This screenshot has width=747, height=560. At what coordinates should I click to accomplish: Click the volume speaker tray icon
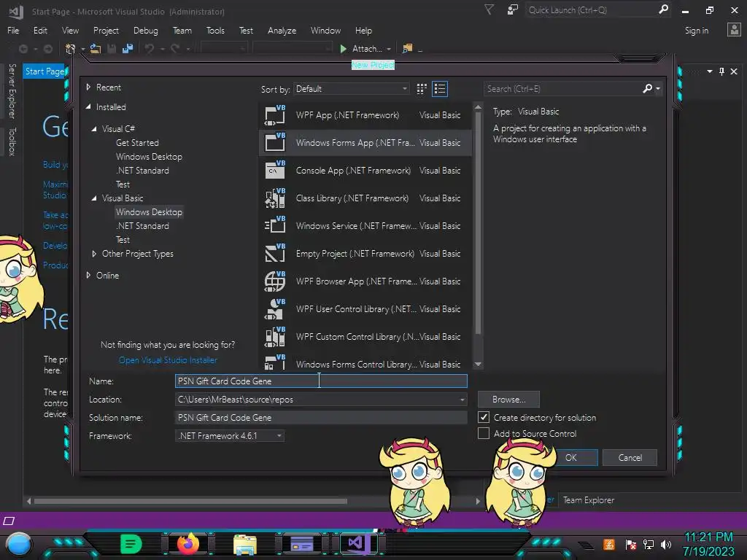pyautogui.click(x=666, y=544)
